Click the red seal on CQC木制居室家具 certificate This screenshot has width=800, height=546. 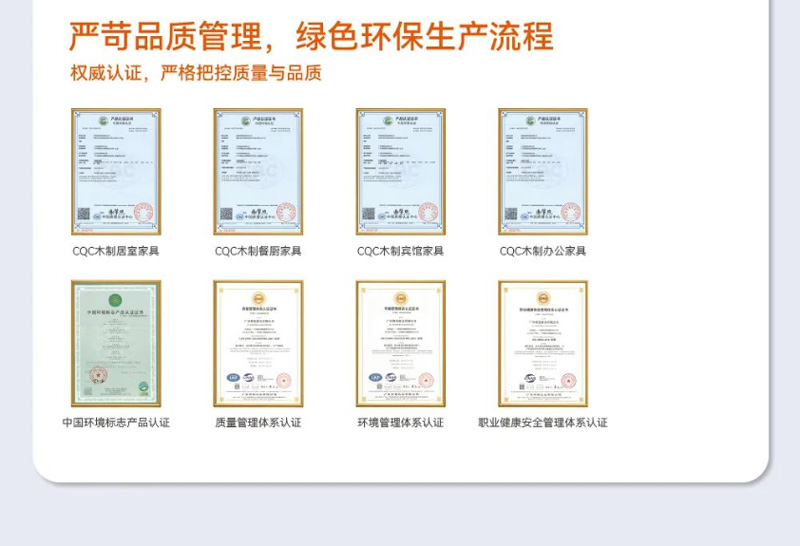point(144,212)
